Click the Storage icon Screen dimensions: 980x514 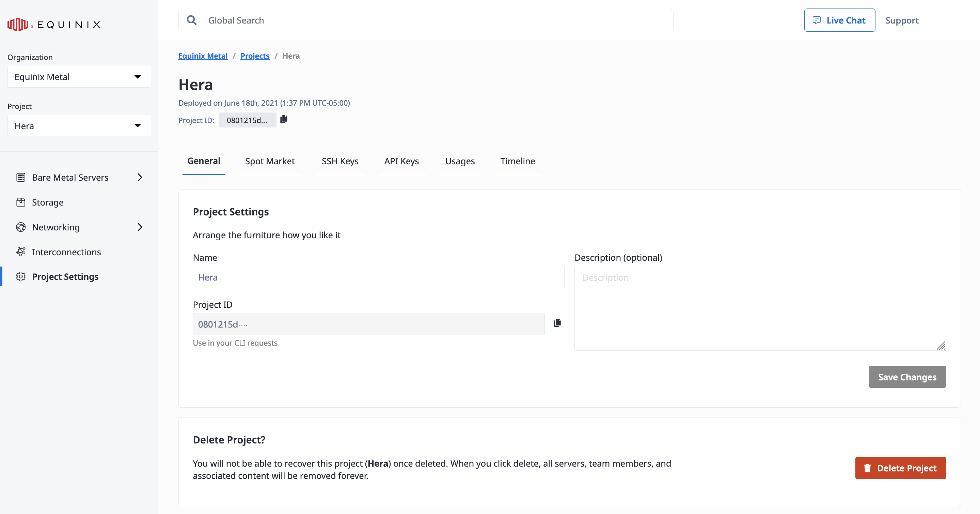point(21,202)
